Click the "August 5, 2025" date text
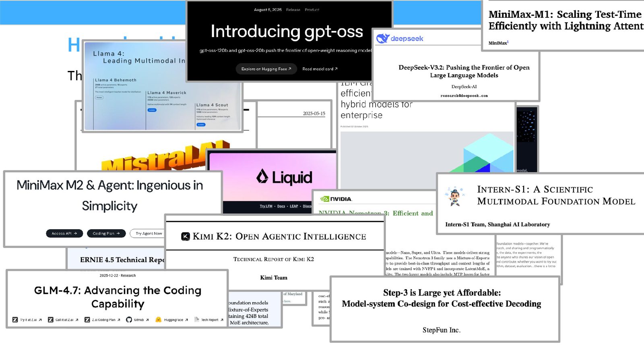The image size is (644, 363). click(x=268, y=10)
